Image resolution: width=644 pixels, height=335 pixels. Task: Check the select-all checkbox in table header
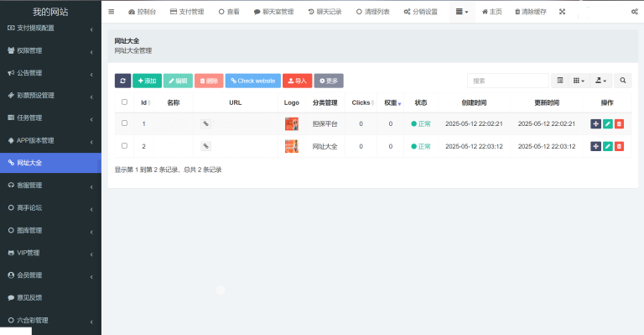(x=124, y=102)
